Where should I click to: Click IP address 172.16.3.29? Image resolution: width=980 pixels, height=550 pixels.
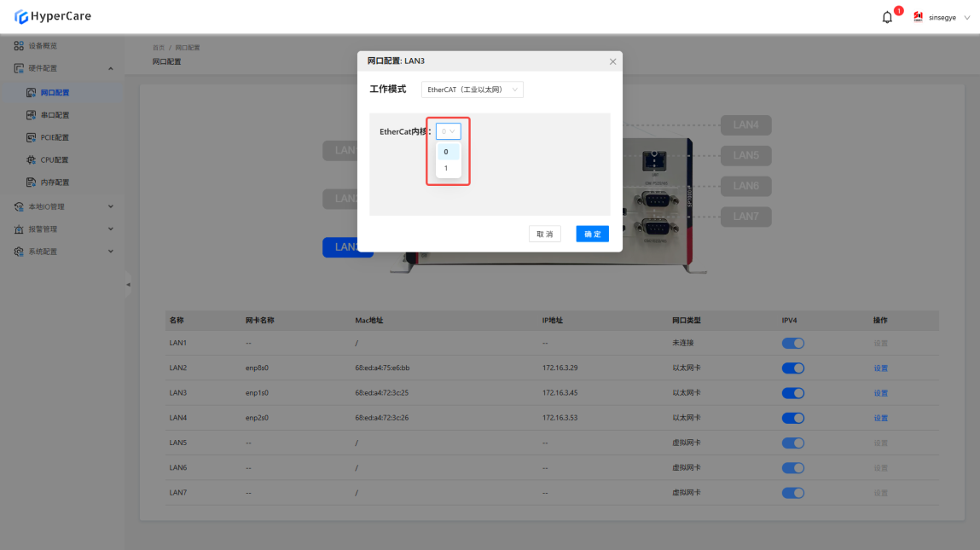[560, 368]
